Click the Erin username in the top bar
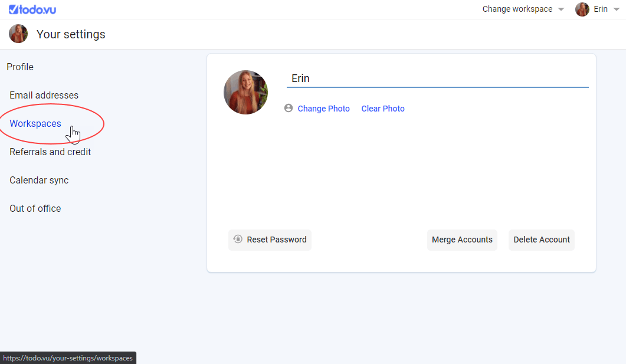This screenshot has height=364, width=626. [x=601, y=9]
